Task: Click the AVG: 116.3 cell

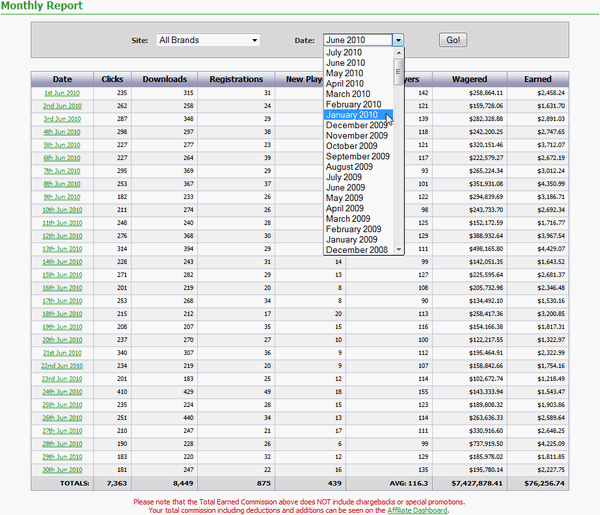Action: click(389, 484)
